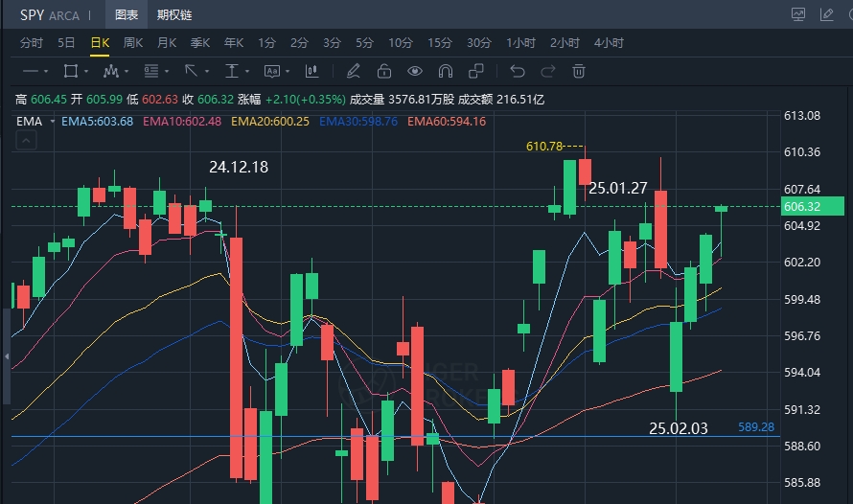
Task: Expand the left side panel arrow
Action: coord(7,356)
